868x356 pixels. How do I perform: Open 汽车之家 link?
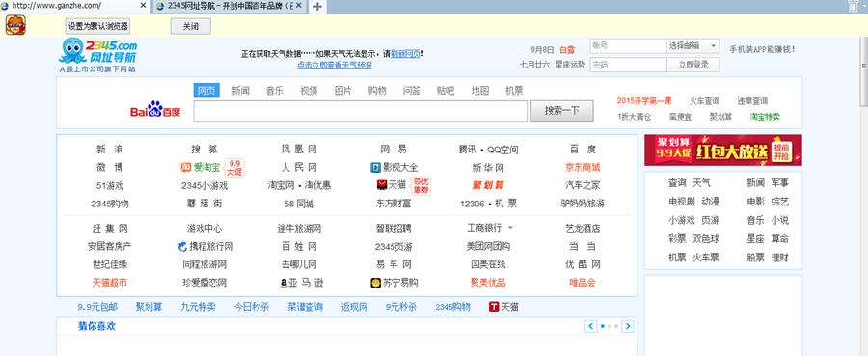[583, 185]
